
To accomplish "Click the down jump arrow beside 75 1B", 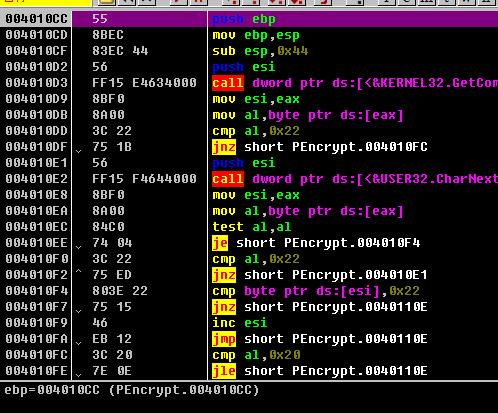I will coord(78,151).
